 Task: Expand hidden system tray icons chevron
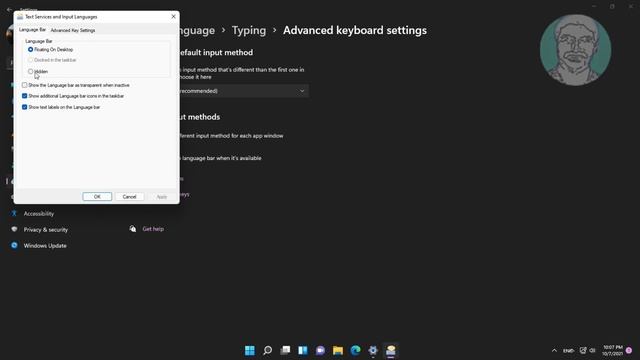pos(554,351)
